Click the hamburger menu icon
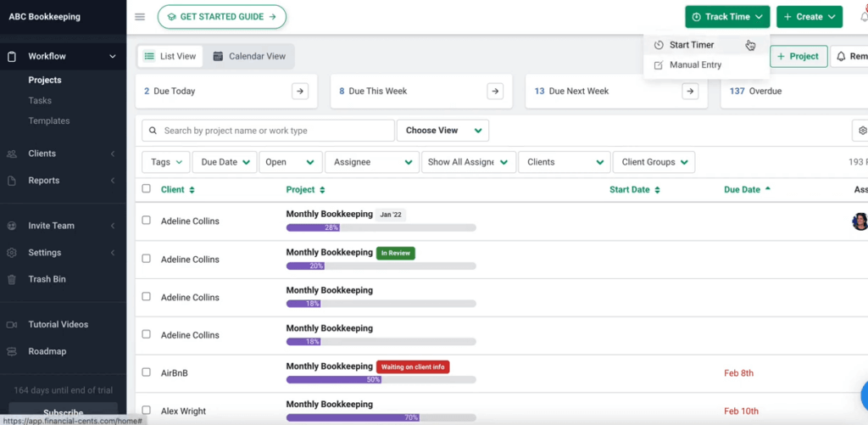This screenshot has height=425, width=868. click(x=140, y=17)
